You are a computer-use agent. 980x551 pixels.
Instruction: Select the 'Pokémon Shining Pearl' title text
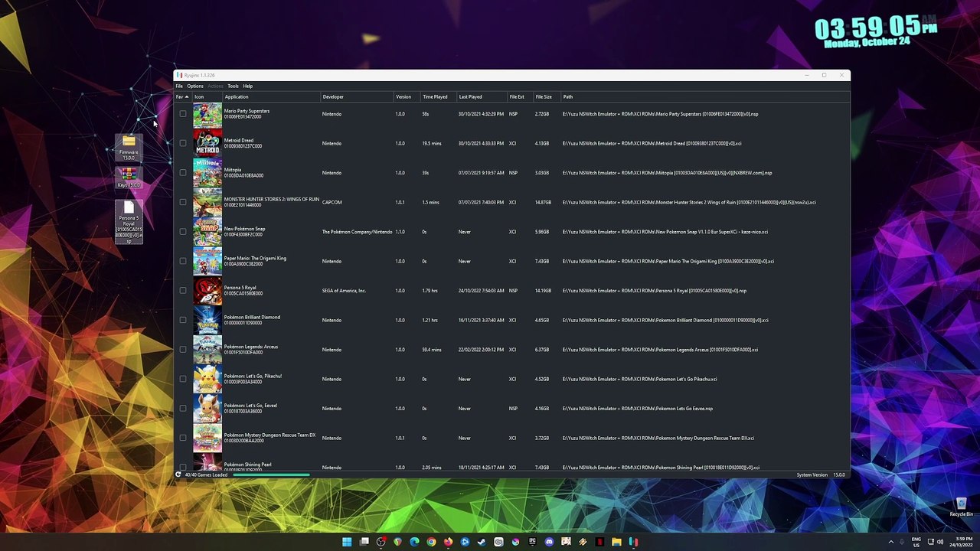(x=247, y=465)
